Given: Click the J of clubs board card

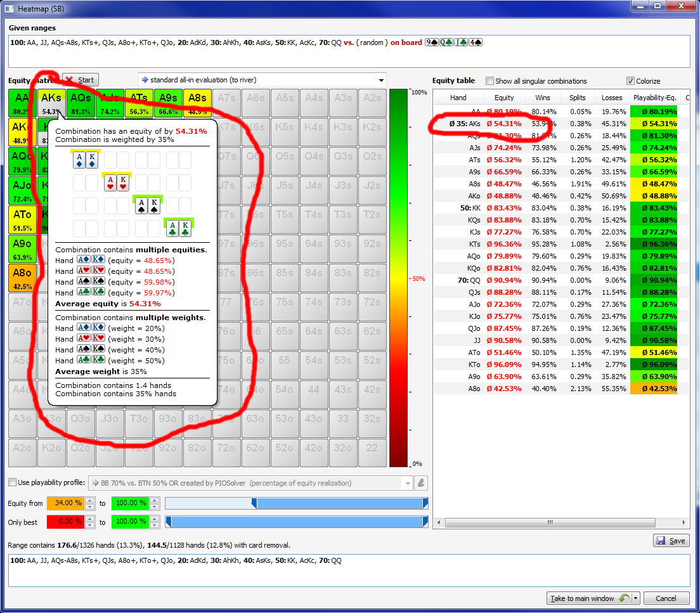Looking at the screenshot, I should (461, 42).
